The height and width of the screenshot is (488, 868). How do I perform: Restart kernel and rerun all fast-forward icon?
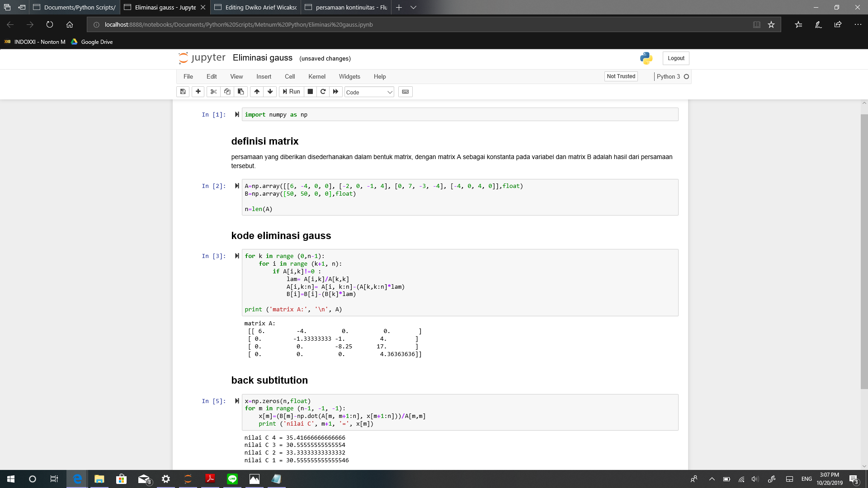tap(335, 92)
